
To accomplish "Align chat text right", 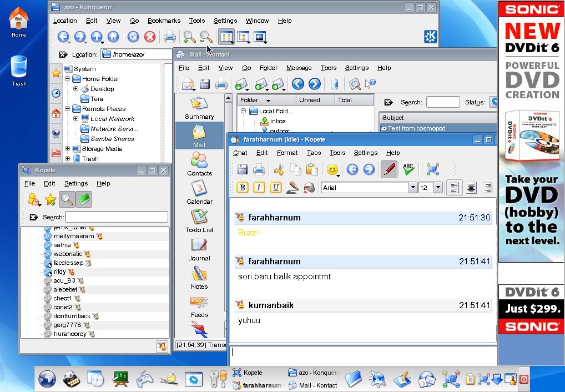I will (487, 188).
